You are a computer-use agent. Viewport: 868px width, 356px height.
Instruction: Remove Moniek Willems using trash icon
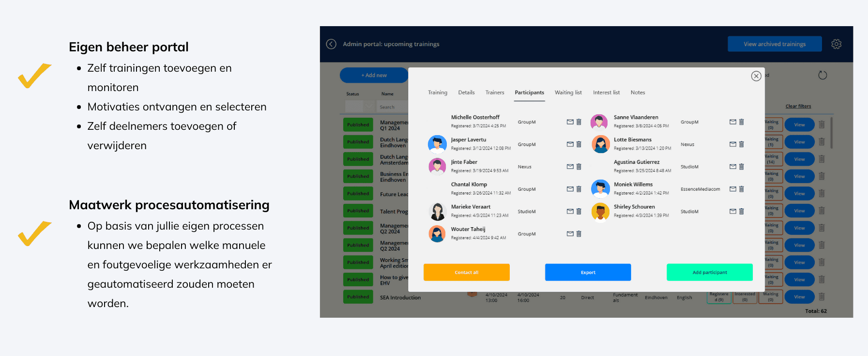[x=741, y=189]
